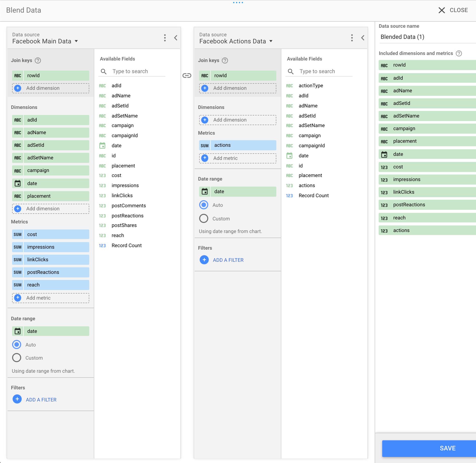Viewport: 476px width, 463px height.
Task: Open the join configuration link icon
Action: (187, 76)
